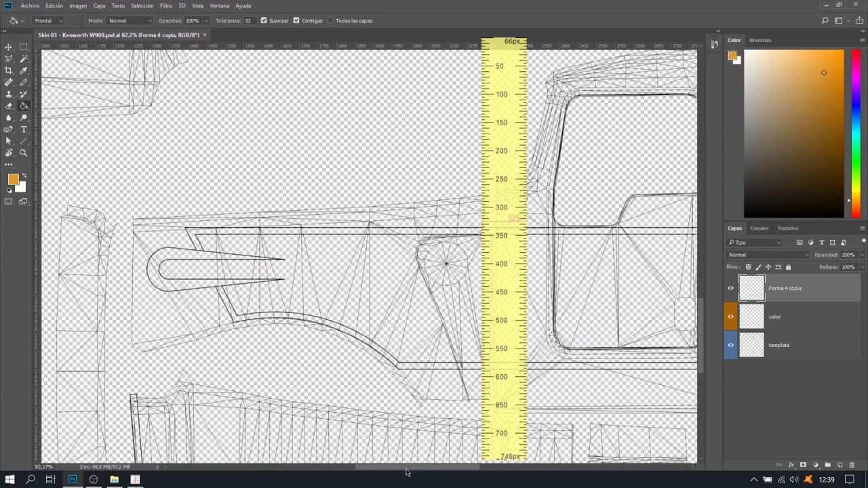Enable the Todas las capas checkbox
The image size is (868, 488).
[330, 20]
